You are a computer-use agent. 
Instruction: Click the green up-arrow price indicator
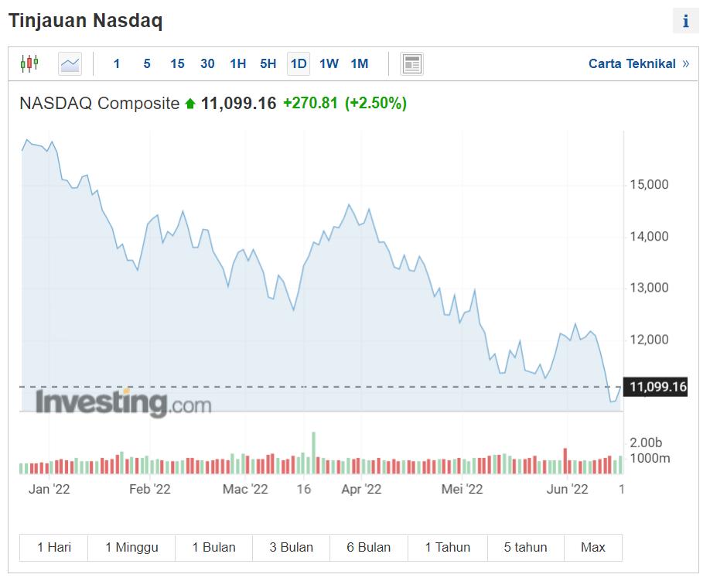(190, 104)
